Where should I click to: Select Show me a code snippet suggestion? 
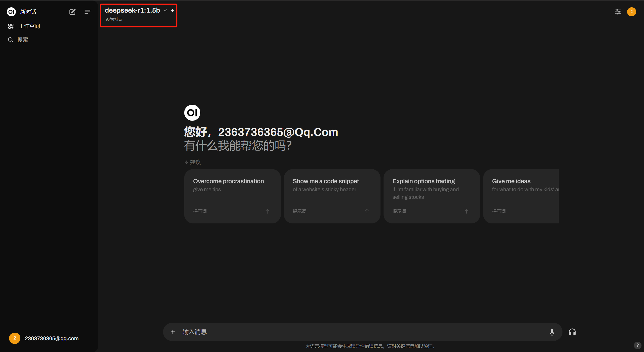(332, 196)
